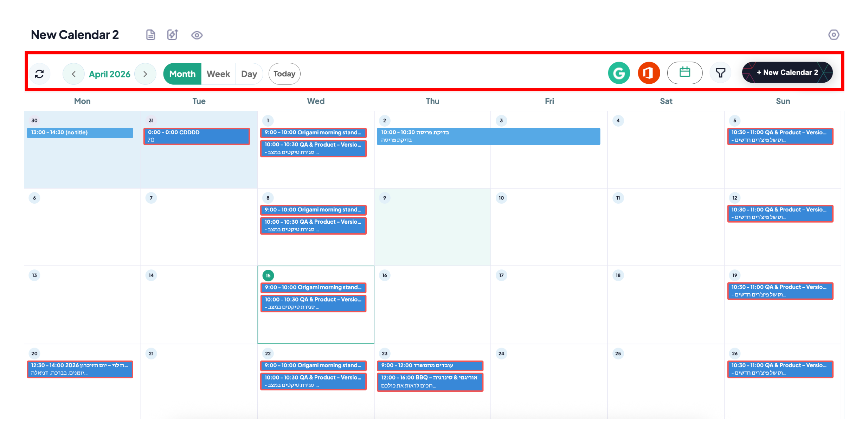Open the document icon beside the title
The height and width of the screenshot is (440, 868).
[150, 35]
